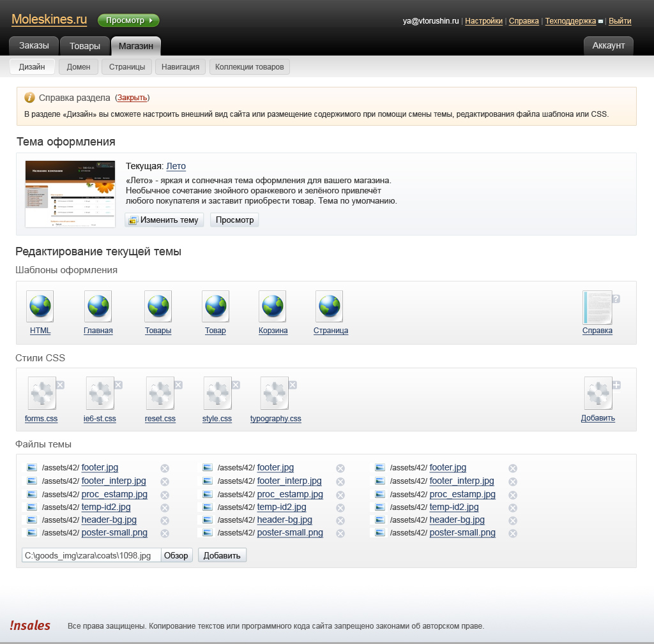
Task: Open header-bg.jpg link in first file column
Action: click(x=109, y=520)
